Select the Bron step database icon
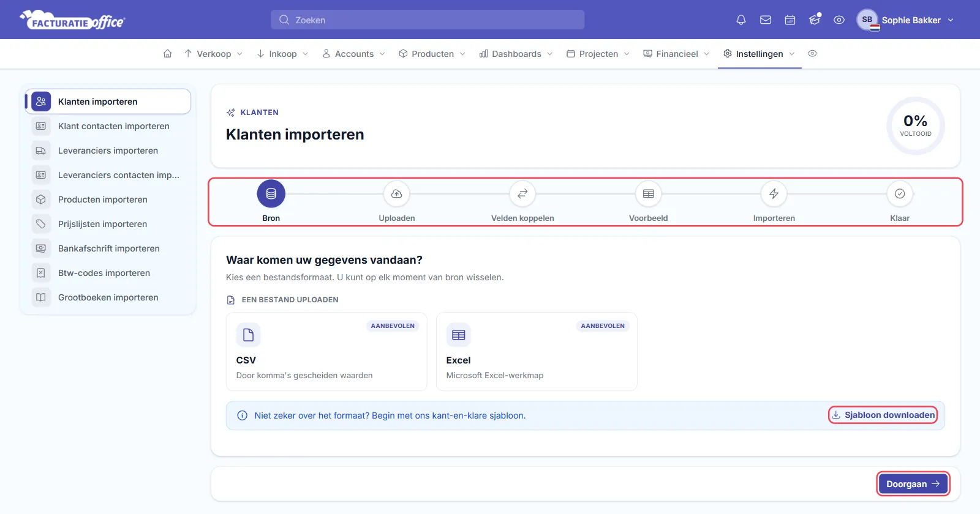Image resolution: width=980 pixels, height=514 pixels. point(271,193)
